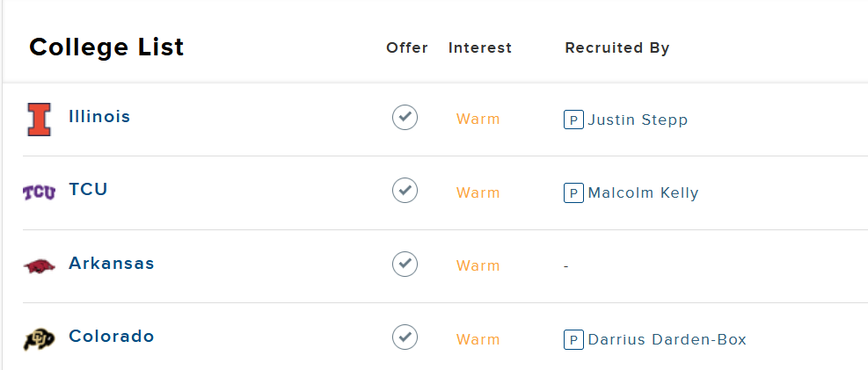Click the P badge beside Justin Stepp
This screenshot has height=370, width=868.
pyautogui.click(x=573, y=120)
